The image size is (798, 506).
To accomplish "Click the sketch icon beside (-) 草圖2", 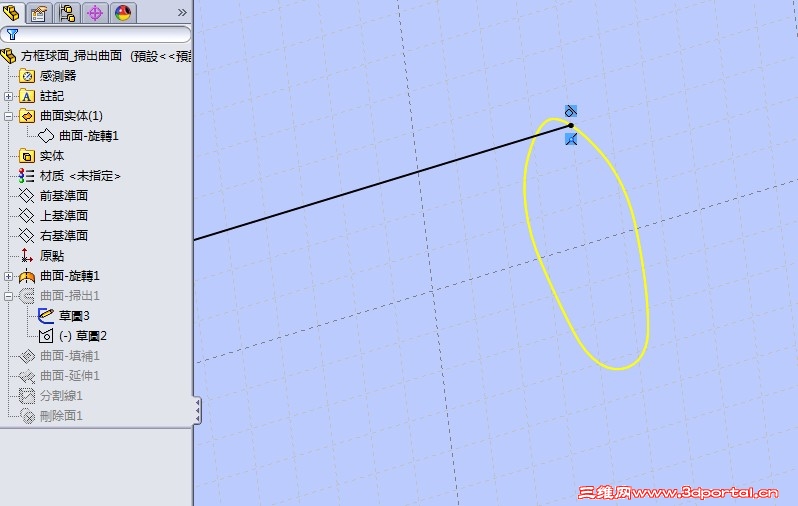I will pos(46,335).
